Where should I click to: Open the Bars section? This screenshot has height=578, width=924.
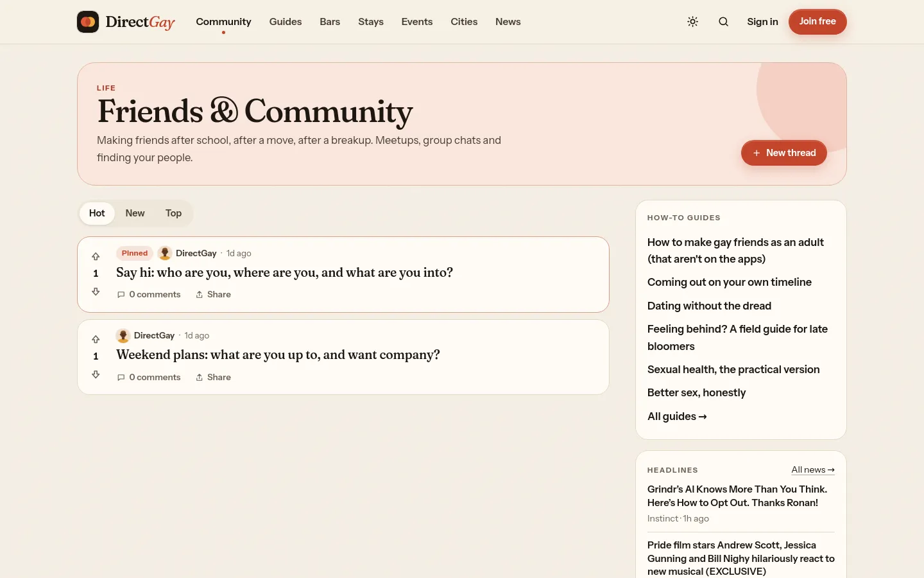[330, 22]
